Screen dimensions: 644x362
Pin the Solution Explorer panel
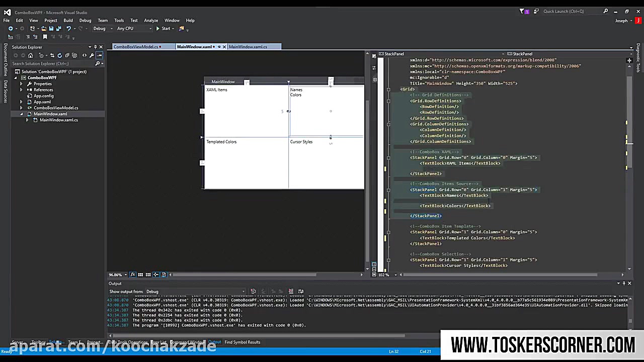point(95,47)
